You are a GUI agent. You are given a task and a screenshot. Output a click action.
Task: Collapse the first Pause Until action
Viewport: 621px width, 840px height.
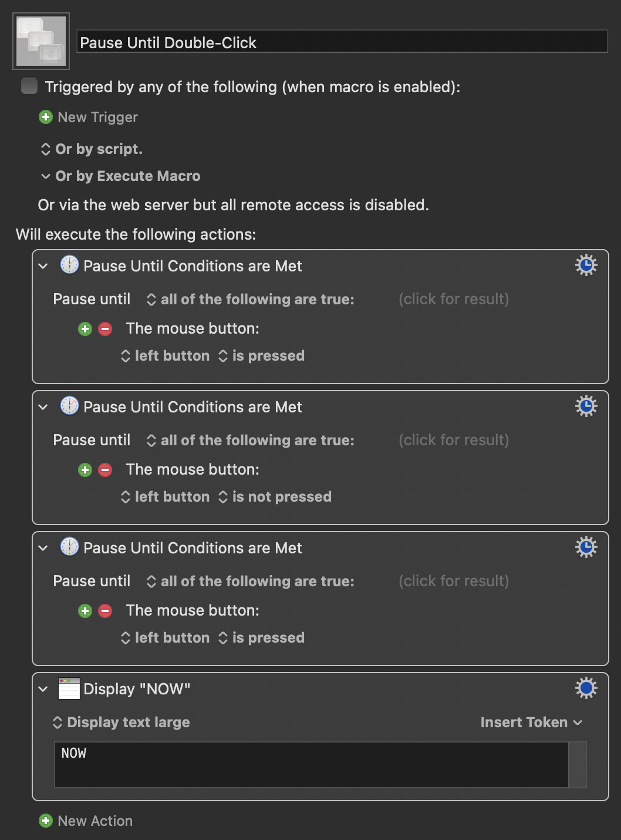[43, 266]
